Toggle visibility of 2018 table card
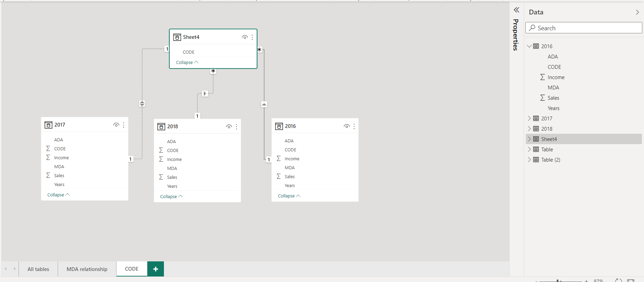Screen dimensions: 644x282 click(229, 127)
